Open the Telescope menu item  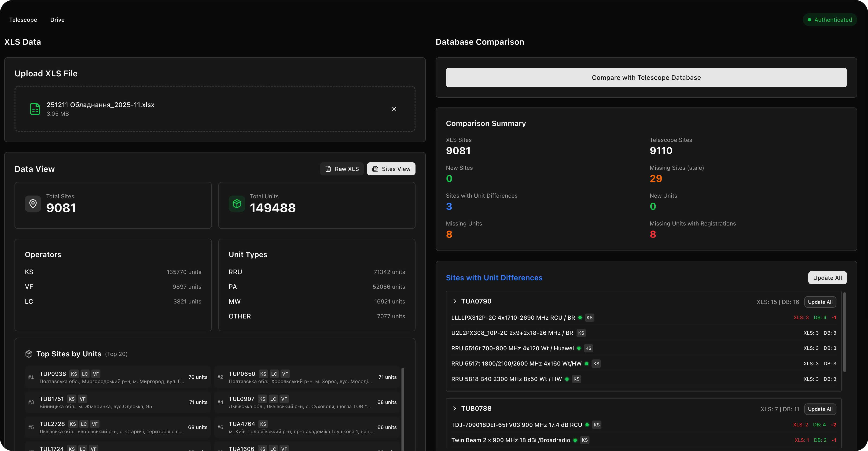click(23, 19)
